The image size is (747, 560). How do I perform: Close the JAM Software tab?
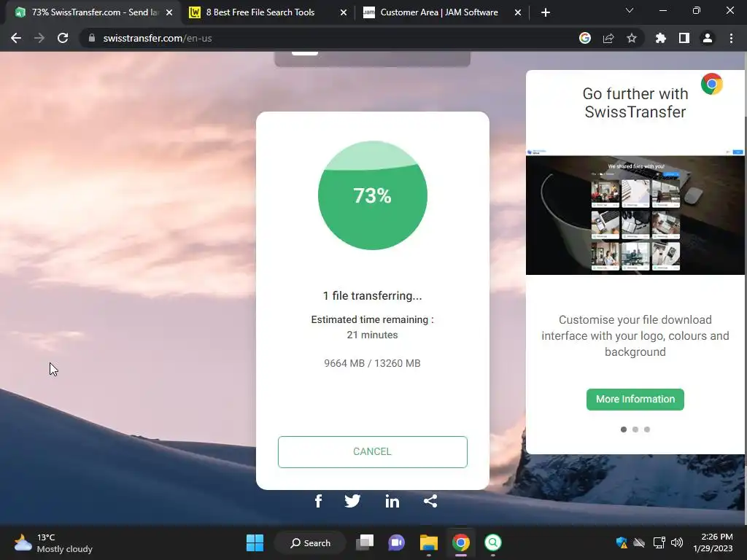(x=518, y=12)
